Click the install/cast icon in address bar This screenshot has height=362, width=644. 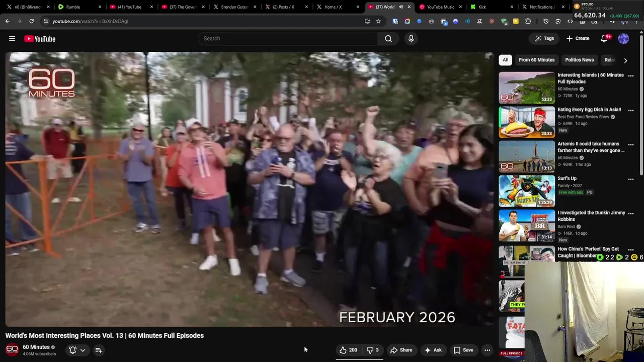point(367,21)
